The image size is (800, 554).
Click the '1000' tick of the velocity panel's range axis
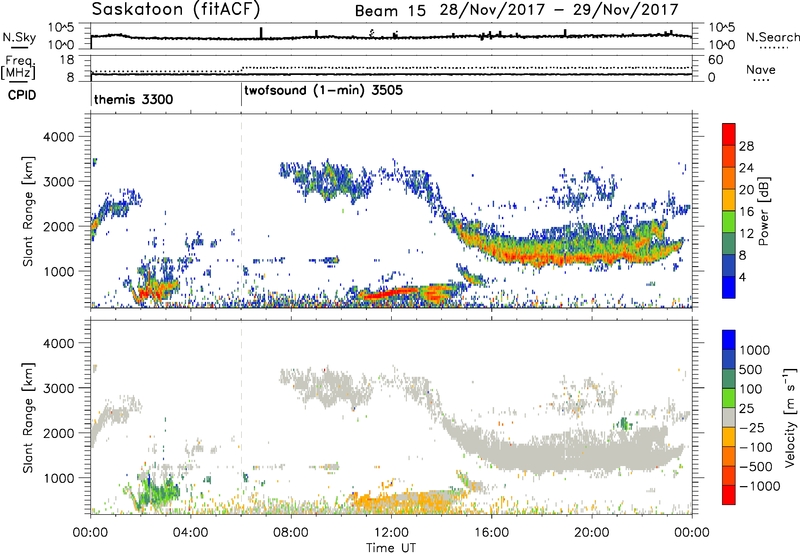[58, 478]
